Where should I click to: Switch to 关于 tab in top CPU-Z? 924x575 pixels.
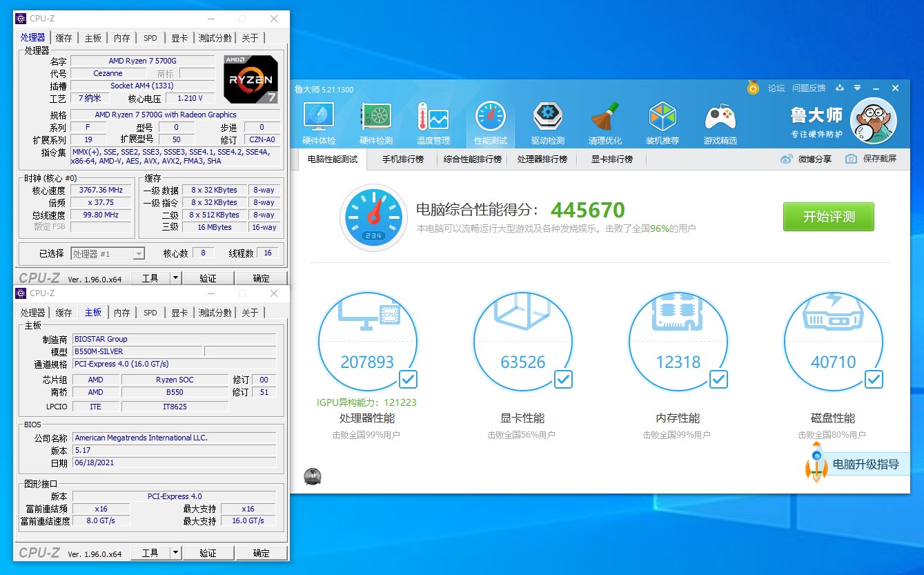click(250, 38)
